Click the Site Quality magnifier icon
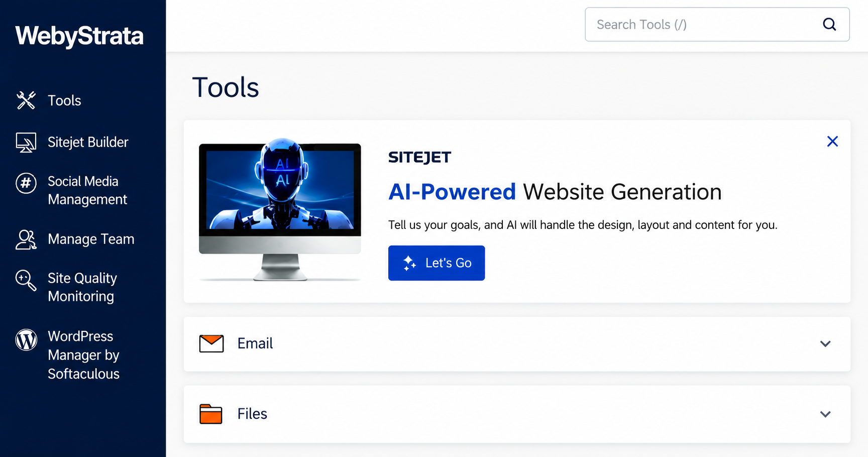 coord(26,280)
